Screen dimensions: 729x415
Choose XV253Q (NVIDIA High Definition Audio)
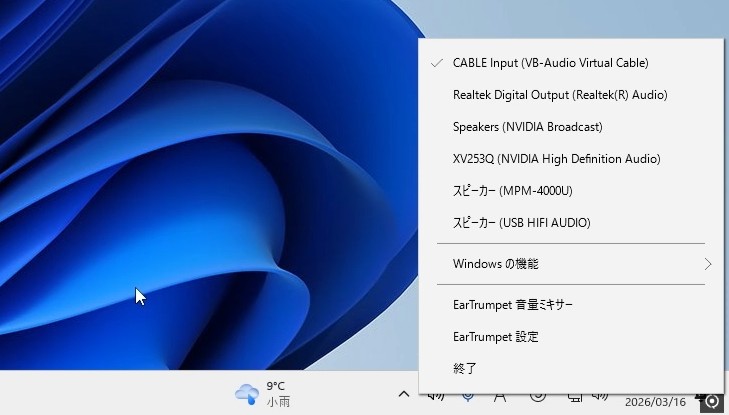point(556,159)
